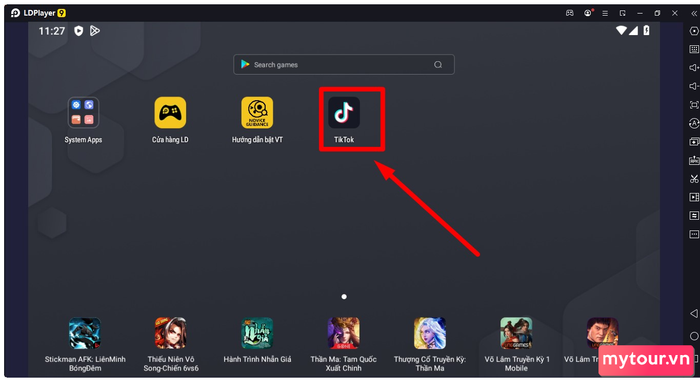The width and height of the screenshot is (700, 384).
Task: Launch Cửa hàng LD store
Action: point(170,113)
